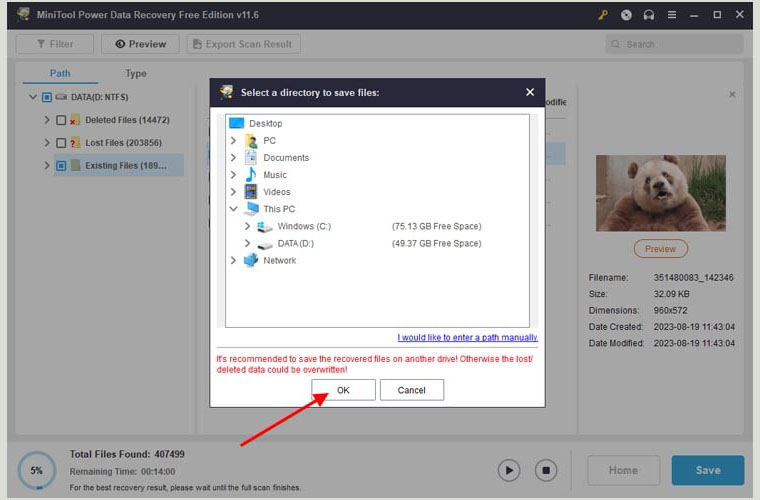Open the hamburger menu icon

point(672,15)
